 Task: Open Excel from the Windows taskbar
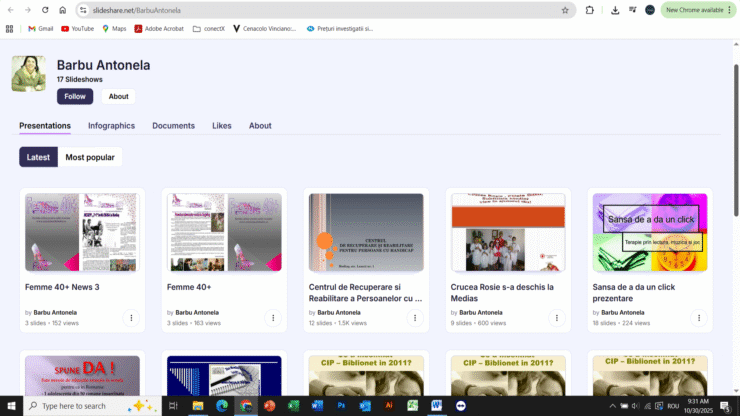293,406
